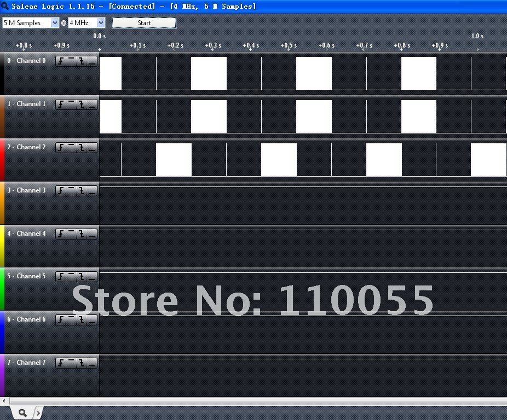Viewport: 507px width, 420px height.
Task: Click the 1 - Channel 1 label
Action: 26,104
